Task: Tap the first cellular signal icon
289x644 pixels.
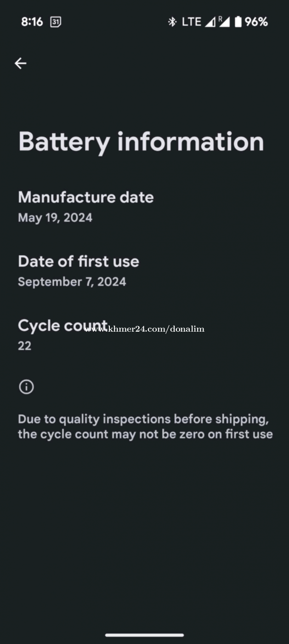Action: click(210, 22)
